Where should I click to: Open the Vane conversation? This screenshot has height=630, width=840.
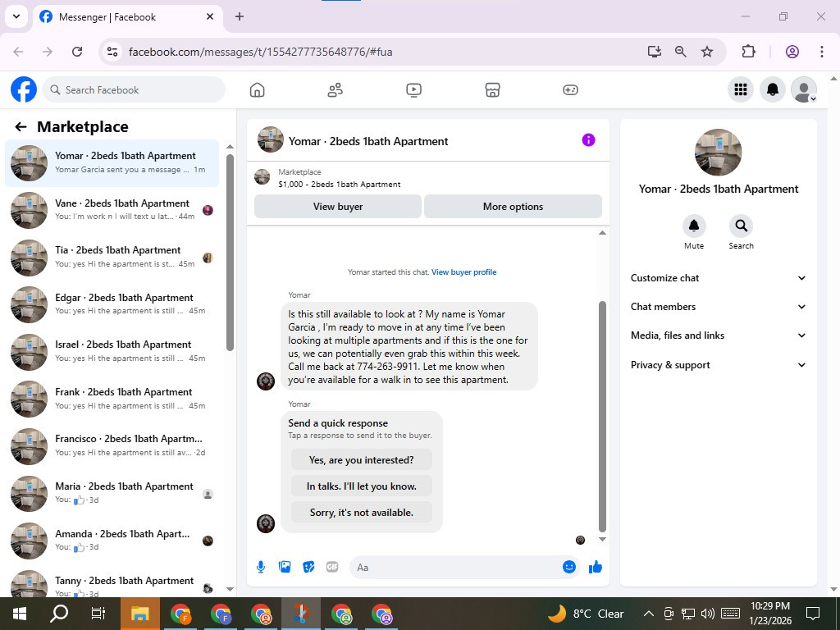112,210
